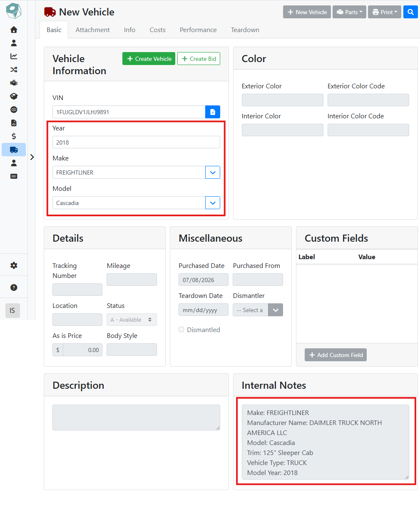Screen dimensions: 420x505
Task: Open the help question mark icon
Action: pos(14,287)
